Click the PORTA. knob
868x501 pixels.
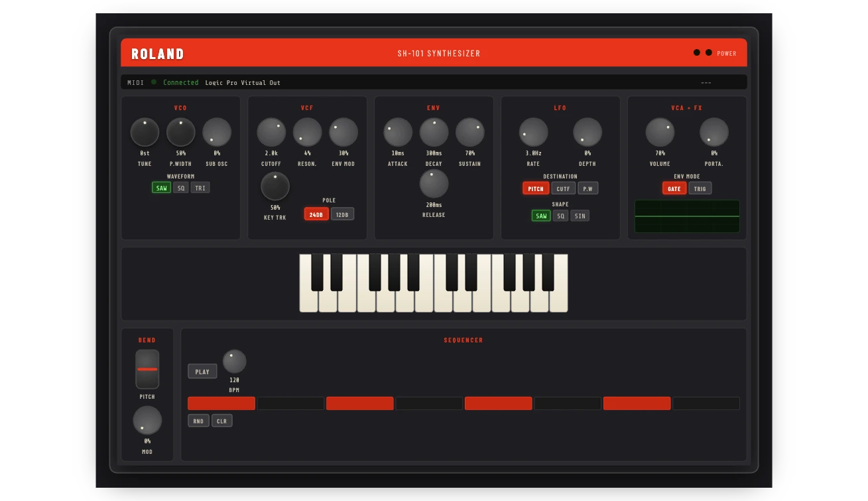714,132
